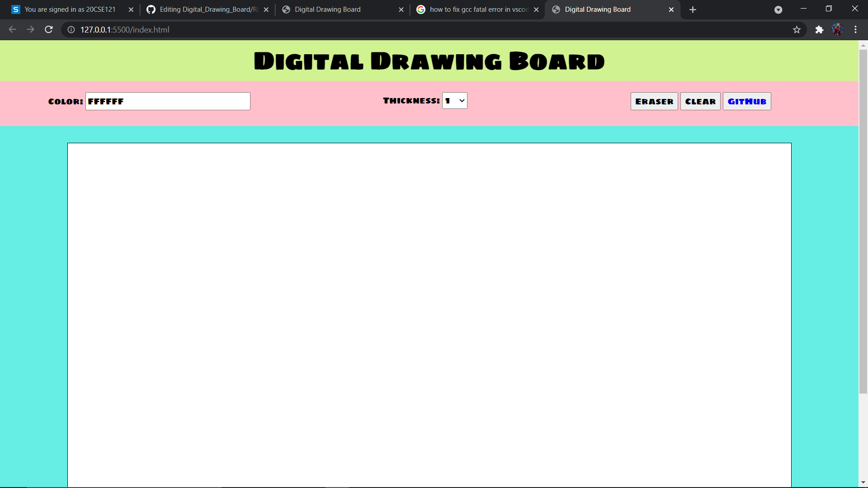The height and width of the screenshot is (488, 868).
Task: Select the Color input showing FFFFFF
Action: (167, 101)
